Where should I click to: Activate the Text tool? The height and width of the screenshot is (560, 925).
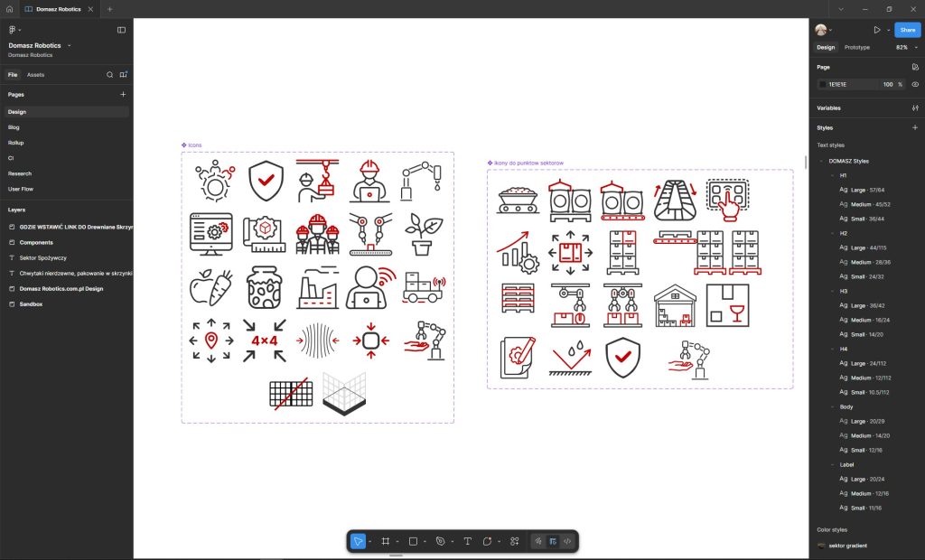[467, 541]
